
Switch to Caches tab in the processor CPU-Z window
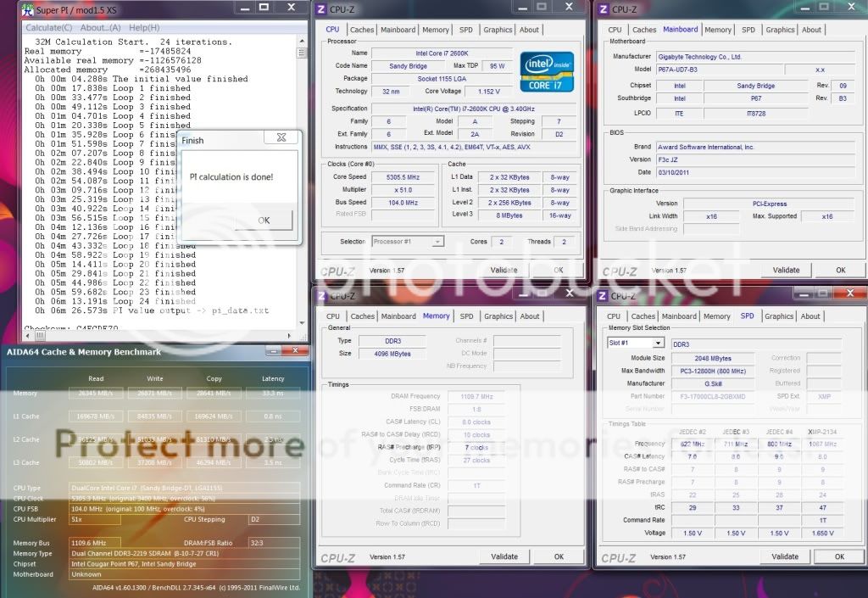tap(362, 30)
